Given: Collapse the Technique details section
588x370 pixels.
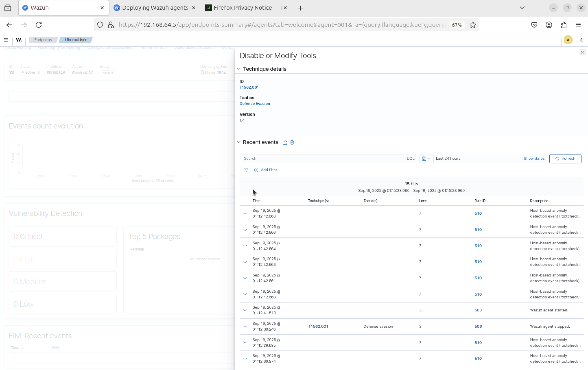Looking at the screenshot, I should (239, 69).
